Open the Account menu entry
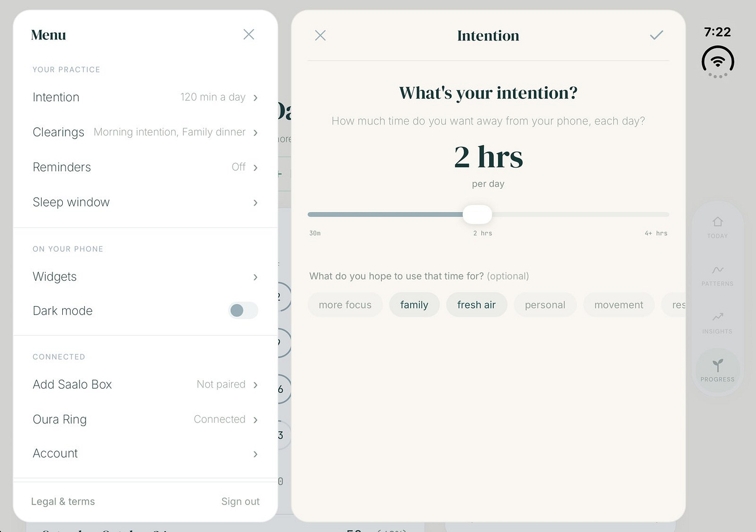The image size is (756, 532). click(145, 454)
